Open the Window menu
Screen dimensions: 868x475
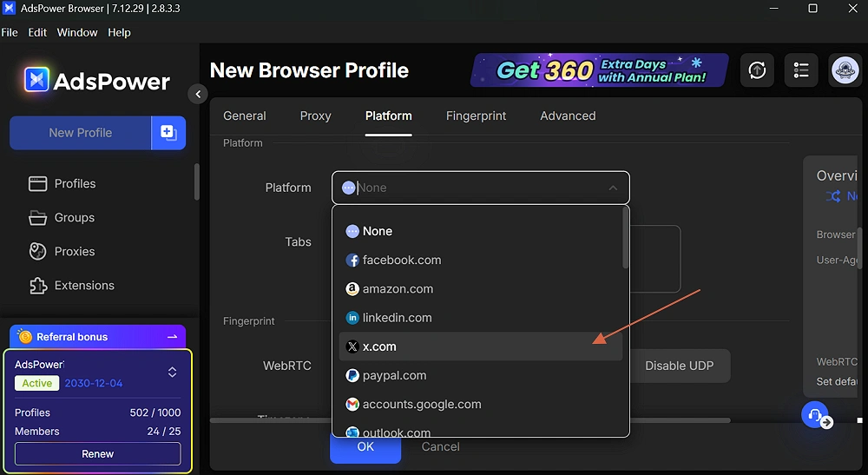(77, 32)
